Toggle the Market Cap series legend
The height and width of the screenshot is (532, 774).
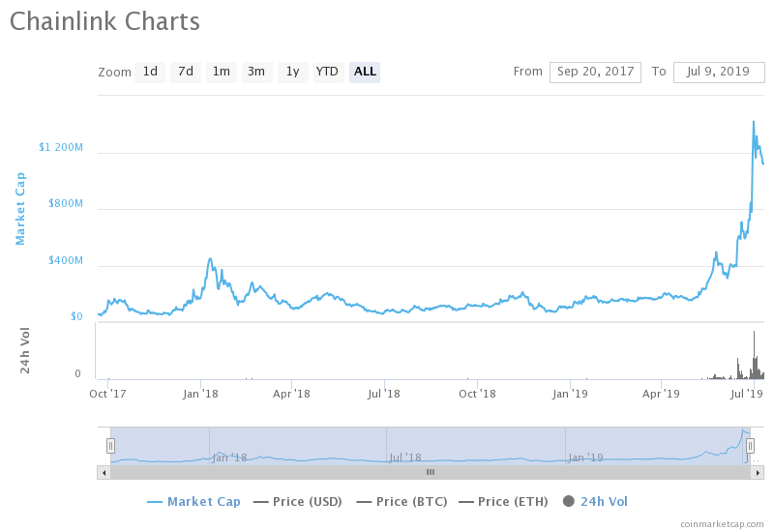point(193,502)
